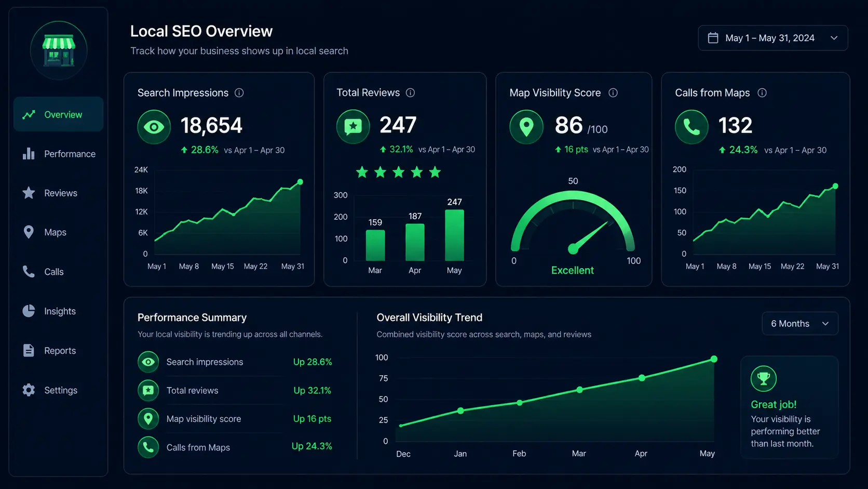Image resolution: width=868 pixels, height=489 pixels.
Task: Click the phone icon in Calls from Maps card
Action: pos(691,127)
